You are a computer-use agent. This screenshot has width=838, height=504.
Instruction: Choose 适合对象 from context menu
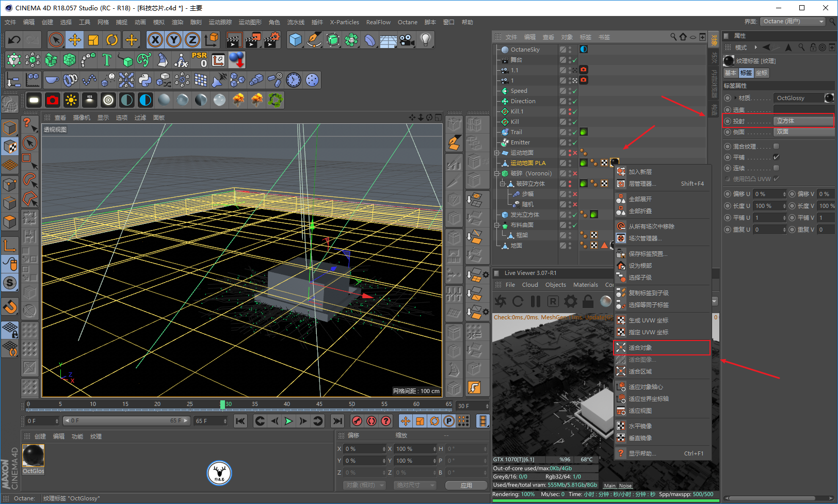click(x=662, y=348)
